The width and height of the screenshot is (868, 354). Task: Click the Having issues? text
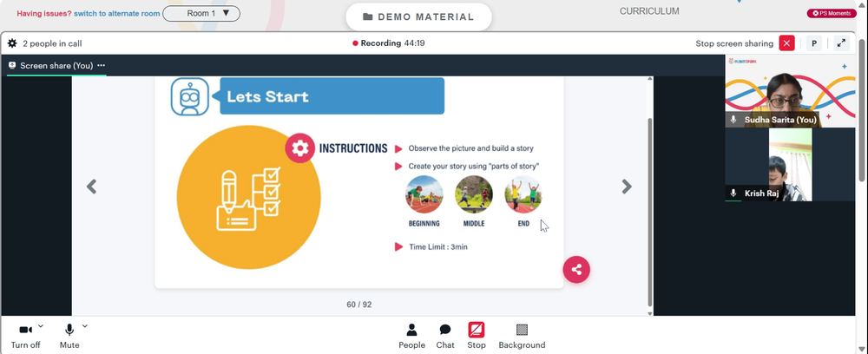(x=44, y=13)
